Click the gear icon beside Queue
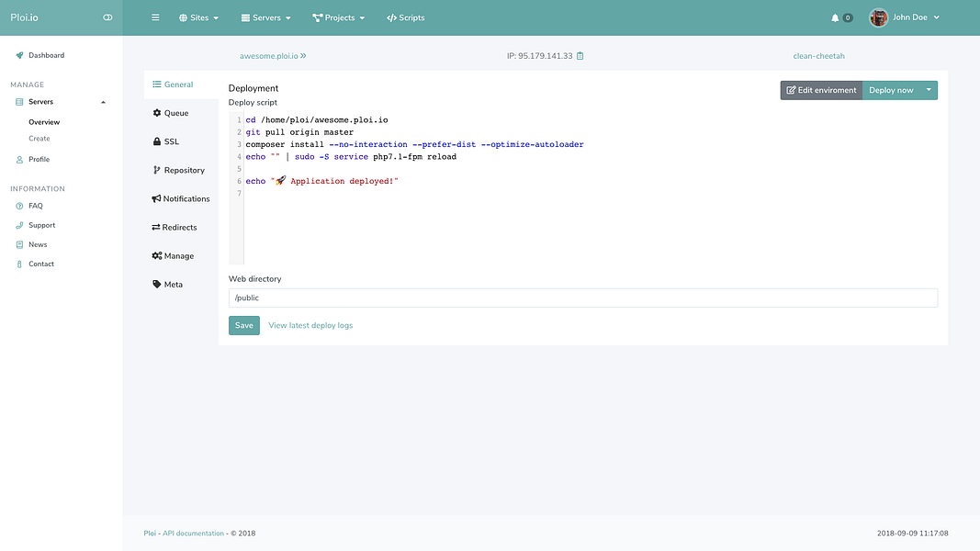This screenshot has height=551, width=980. click(157, 113)
